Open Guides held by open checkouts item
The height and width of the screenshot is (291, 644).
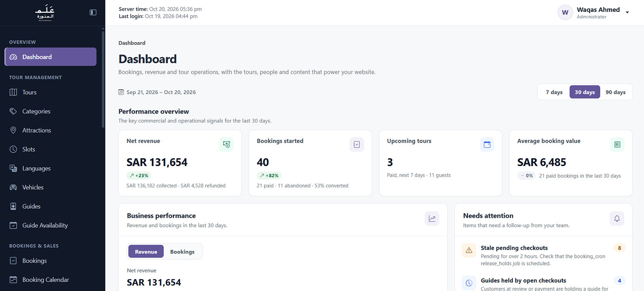click(x=543, y=283)
